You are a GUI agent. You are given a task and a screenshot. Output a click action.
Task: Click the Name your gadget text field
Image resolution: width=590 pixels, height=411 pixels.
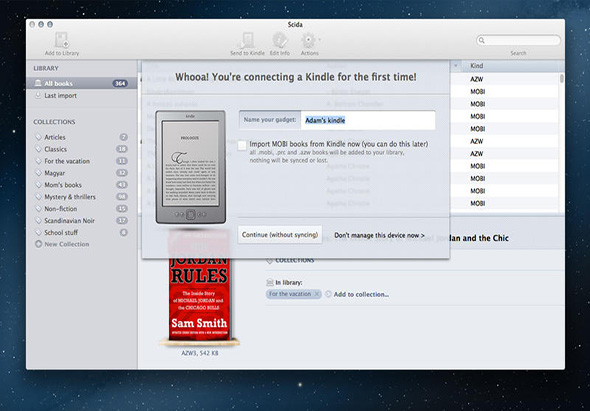[368, 120]
